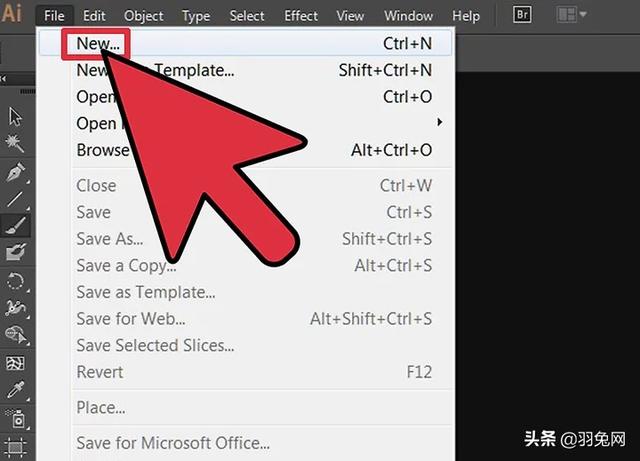Viewport: 640px width, 461px height.
Task: Open the View menu
Action: tap(350, 16)
